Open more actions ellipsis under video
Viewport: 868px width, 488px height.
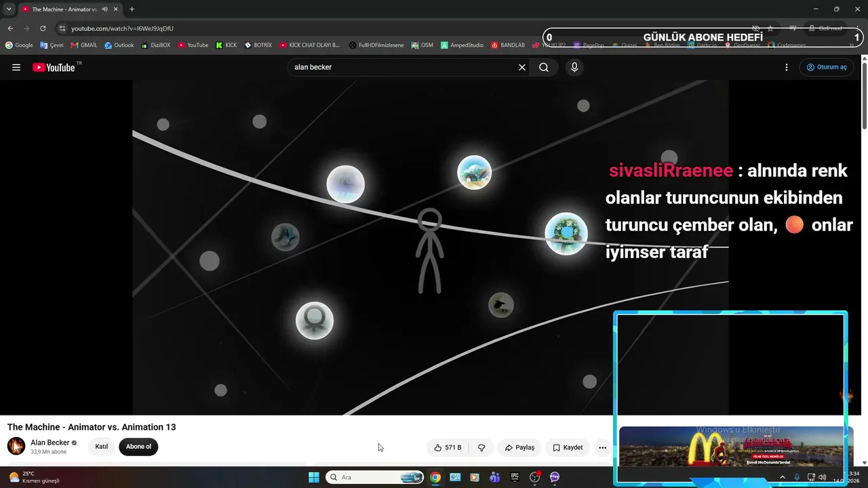[602, 447]
